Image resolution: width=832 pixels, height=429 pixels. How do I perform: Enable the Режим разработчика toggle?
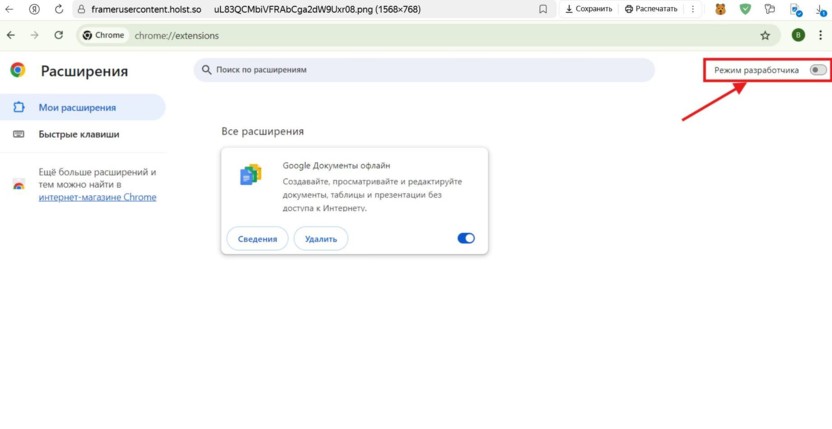pyautogui.click(x=818, y=70)
